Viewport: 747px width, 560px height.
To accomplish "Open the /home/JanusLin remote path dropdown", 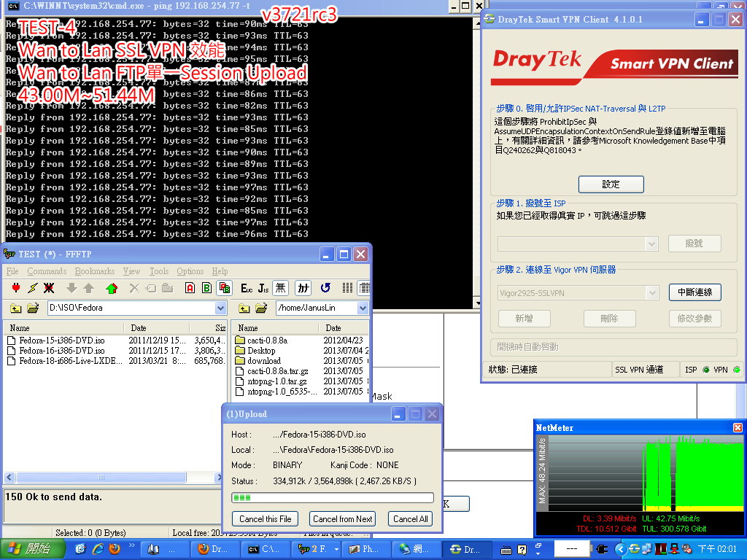I will pyautogui.click(x=363, y=308).
